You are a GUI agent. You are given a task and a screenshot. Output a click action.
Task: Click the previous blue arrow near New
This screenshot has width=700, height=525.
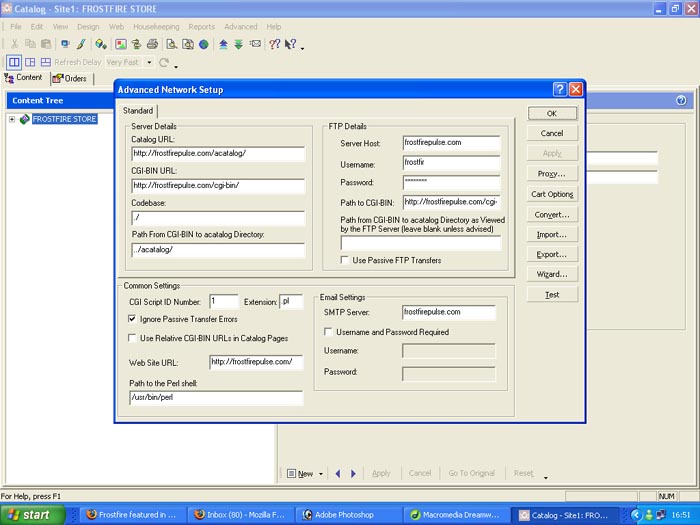pyautogui.click(x=338, y=474)
